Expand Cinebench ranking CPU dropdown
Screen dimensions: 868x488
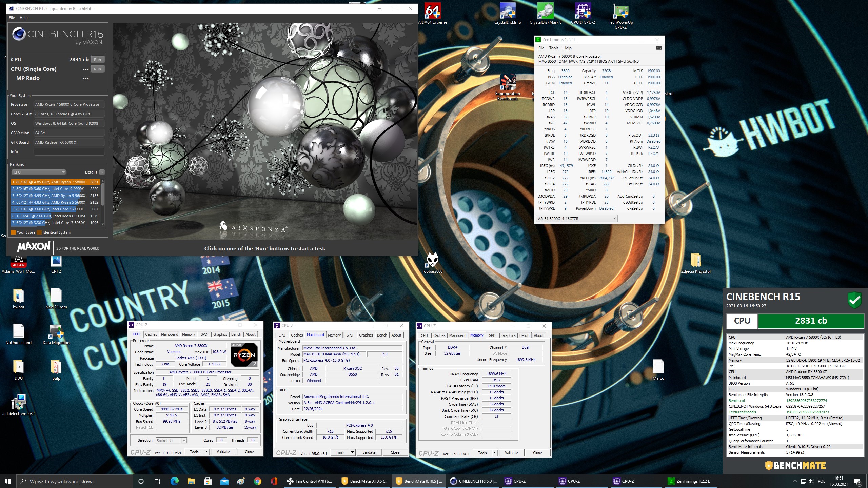pos(39,172)
